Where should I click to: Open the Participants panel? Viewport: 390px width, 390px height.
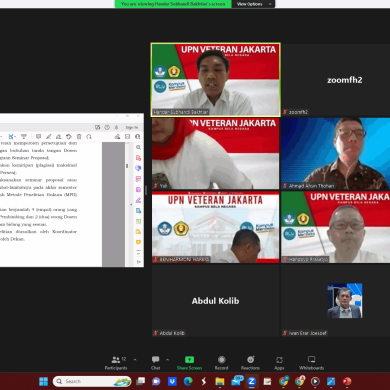click(x=116, y=363)
